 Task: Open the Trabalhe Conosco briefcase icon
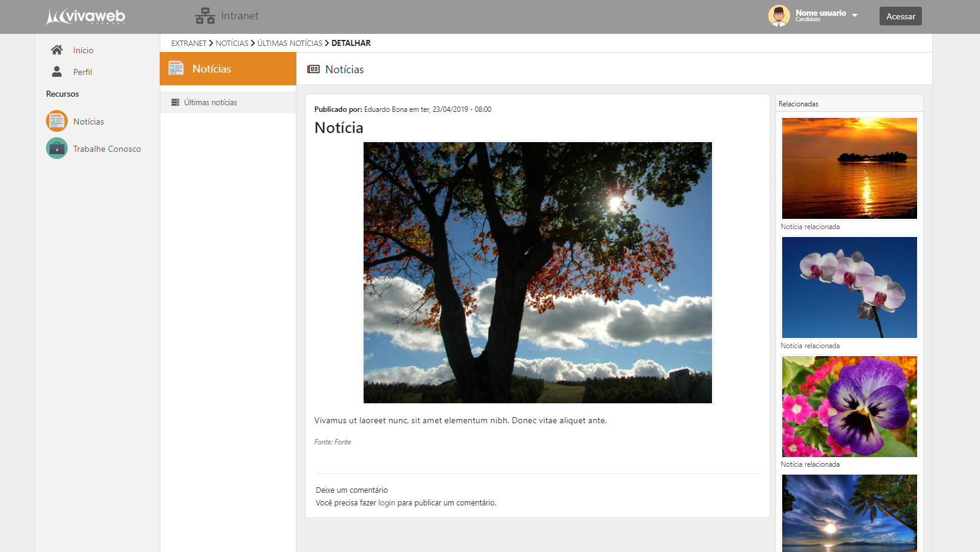click(57, 148)
